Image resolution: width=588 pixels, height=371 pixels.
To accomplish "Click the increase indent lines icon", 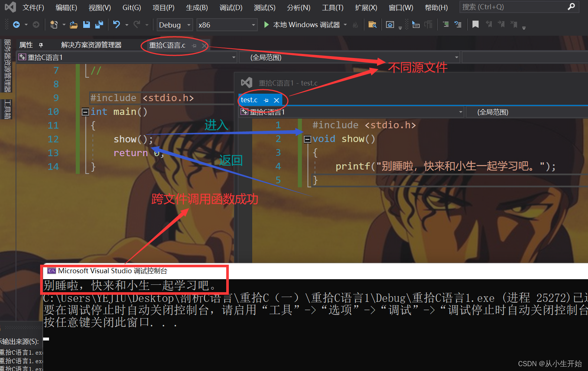I will [428, 25].
